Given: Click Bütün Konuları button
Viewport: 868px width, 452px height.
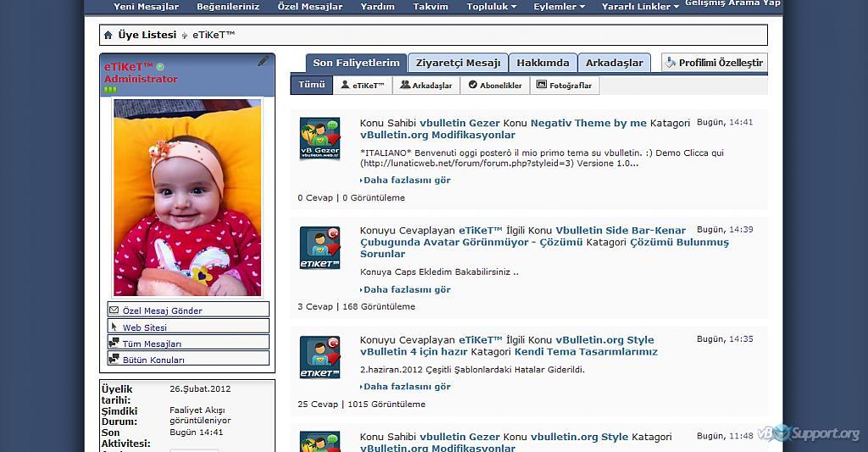Looking at the screenshot, I should point(188,359).
